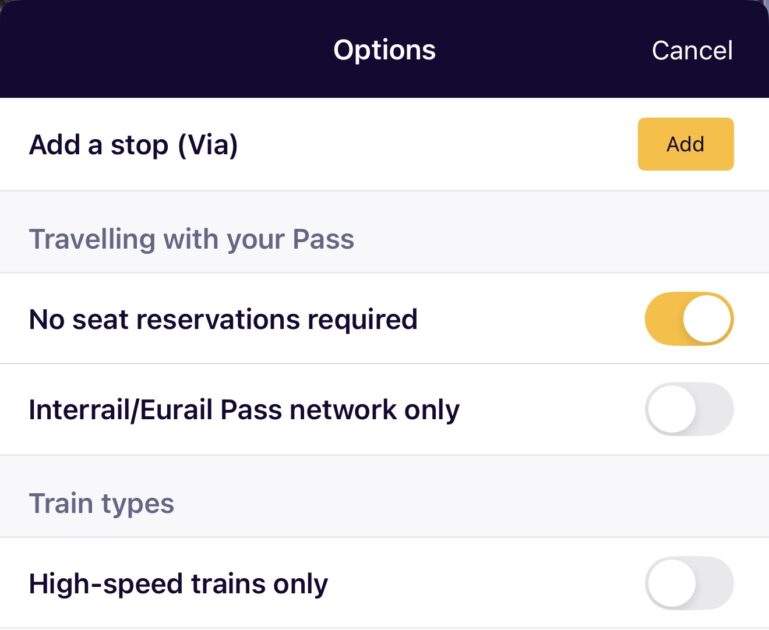Screen dimensions: 769x630
Task: Cancel the Options dialog
Action: coord(692,50)
